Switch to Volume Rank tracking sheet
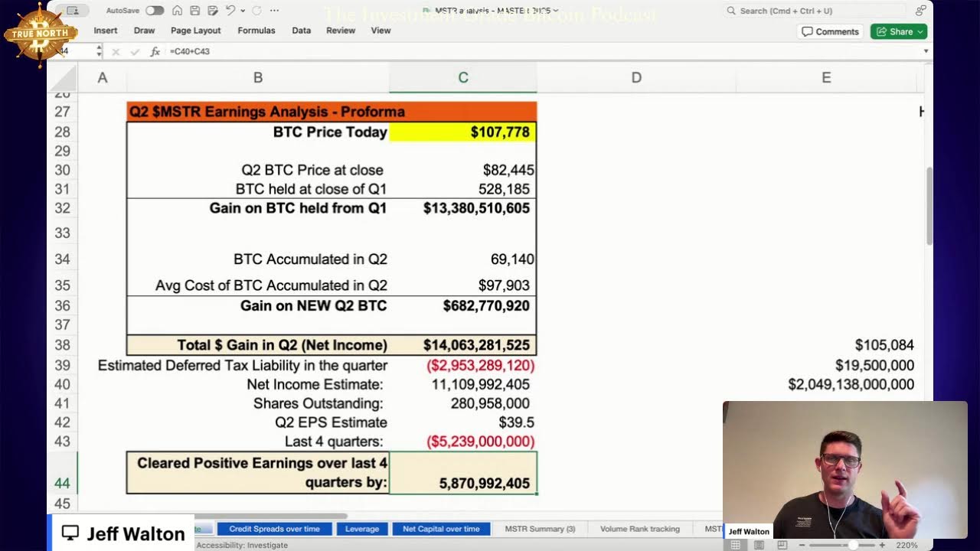 (640, 529)
